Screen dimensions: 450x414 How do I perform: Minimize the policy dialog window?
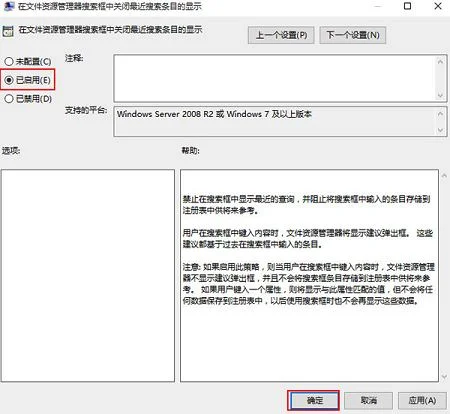pyautogui.click(x=377, y=6)
